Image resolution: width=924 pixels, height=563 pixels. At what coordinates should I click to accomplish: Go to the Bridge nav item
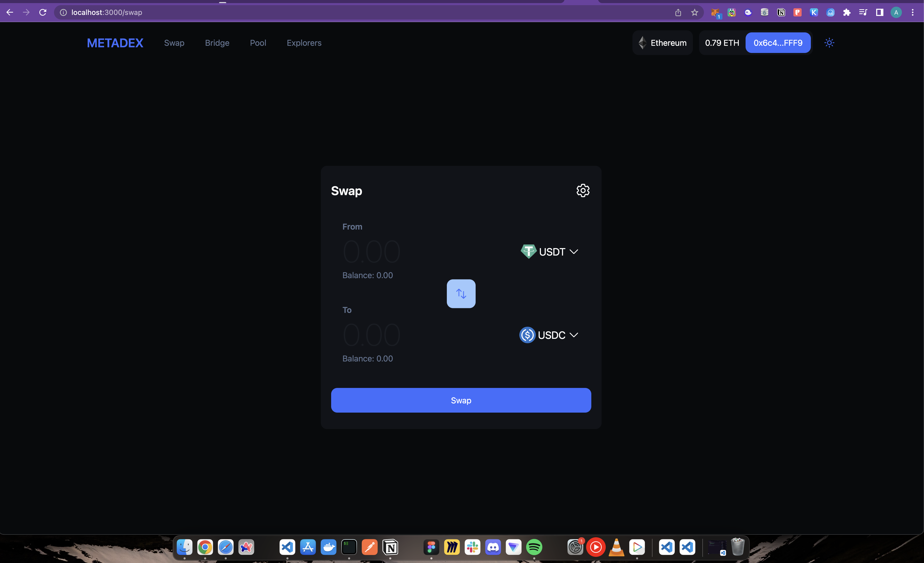tap(217, 43)
